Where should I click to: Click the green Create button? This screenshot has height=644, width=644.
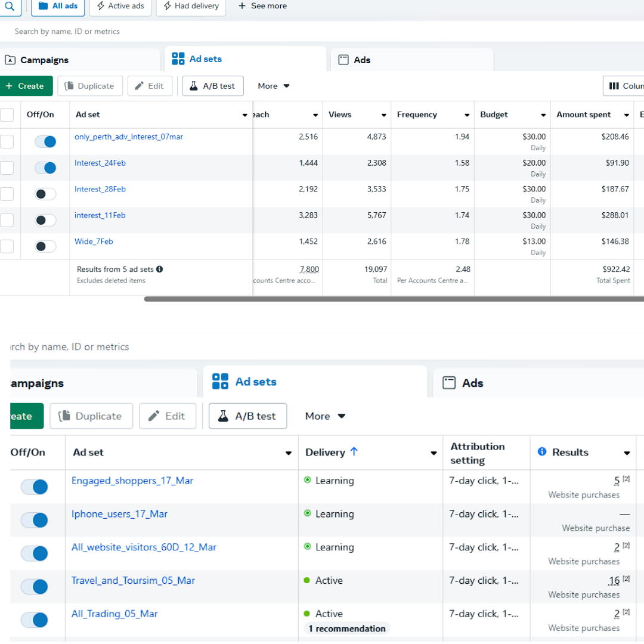click(25, 86)
